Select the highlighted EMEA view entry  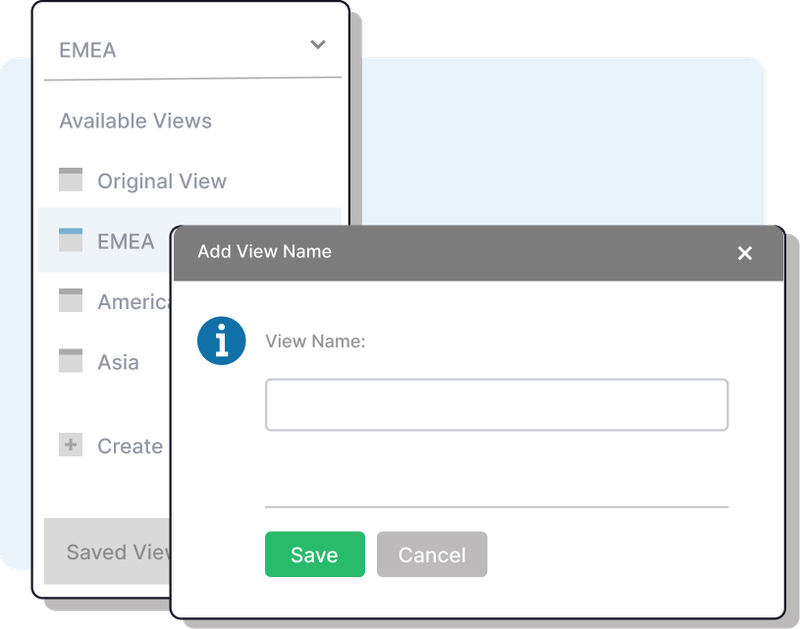[x=124, y=240]
